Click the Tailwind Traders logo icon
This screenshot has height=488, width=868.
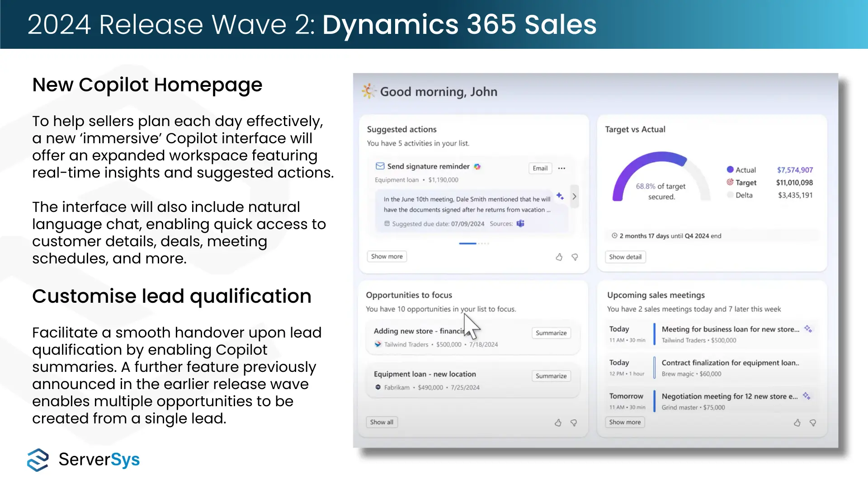point(378,344)
